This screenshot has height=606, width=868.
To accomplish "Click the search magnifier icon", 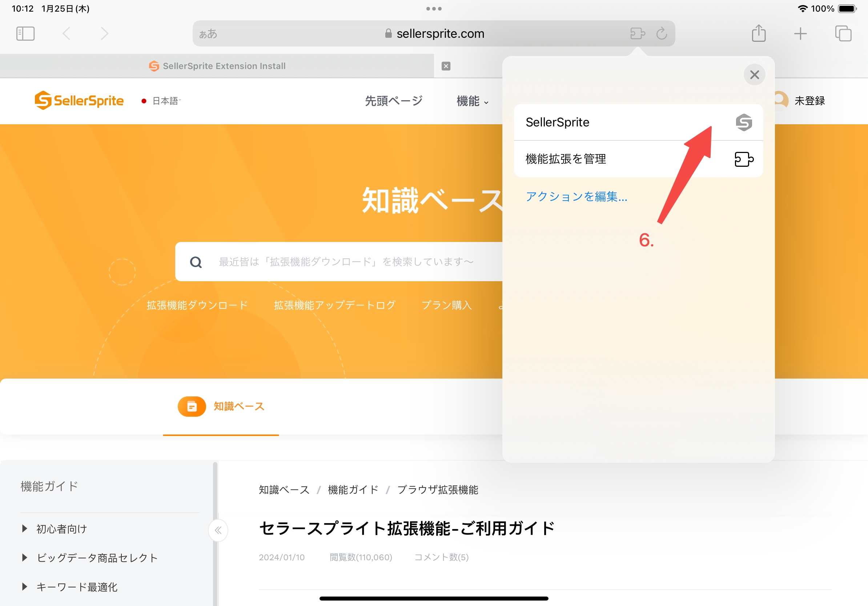I will point(196,262).
